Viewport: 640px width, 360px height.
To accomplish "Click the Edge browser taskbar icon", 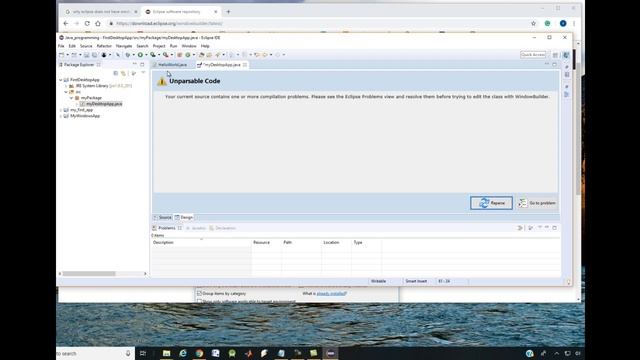I will (183, 353).
